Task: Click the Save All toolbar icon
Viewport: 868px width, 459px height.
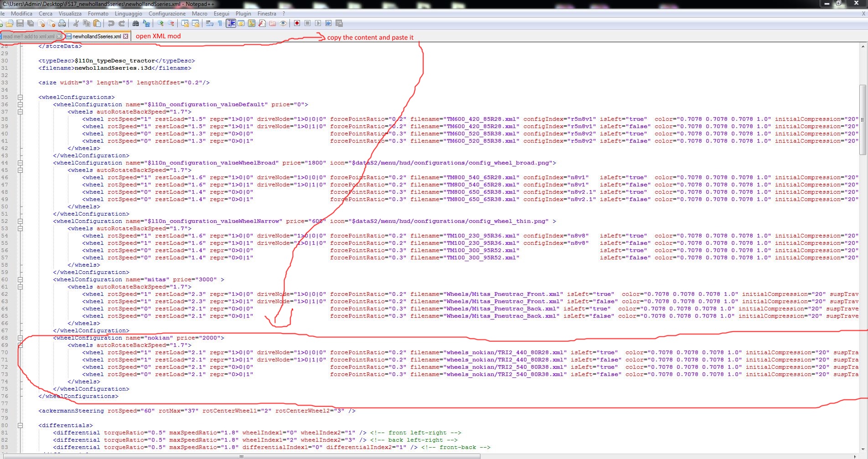Action: tap(31, 23)
